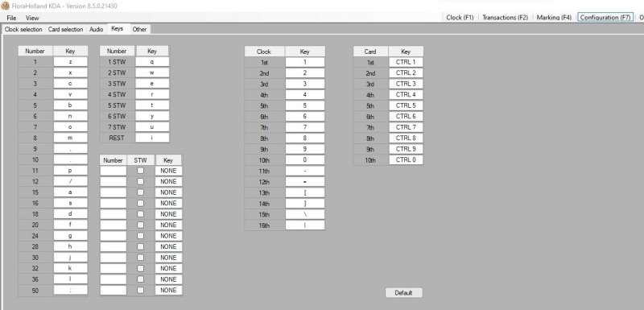Select key field '-' for 11th clock
The width and height of the screenshot is (644, 310).
point(305,171)
